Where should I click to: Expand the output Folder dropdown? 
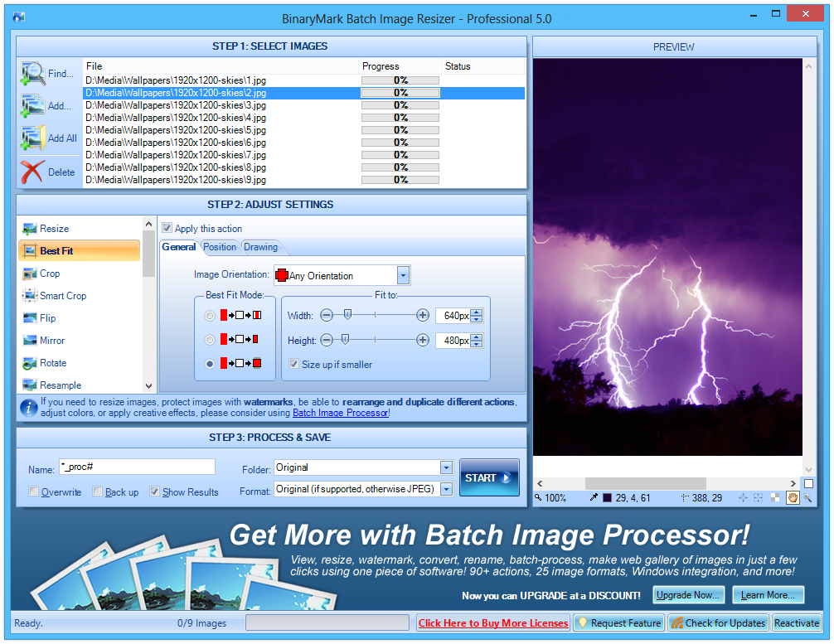tap(446, 467)
